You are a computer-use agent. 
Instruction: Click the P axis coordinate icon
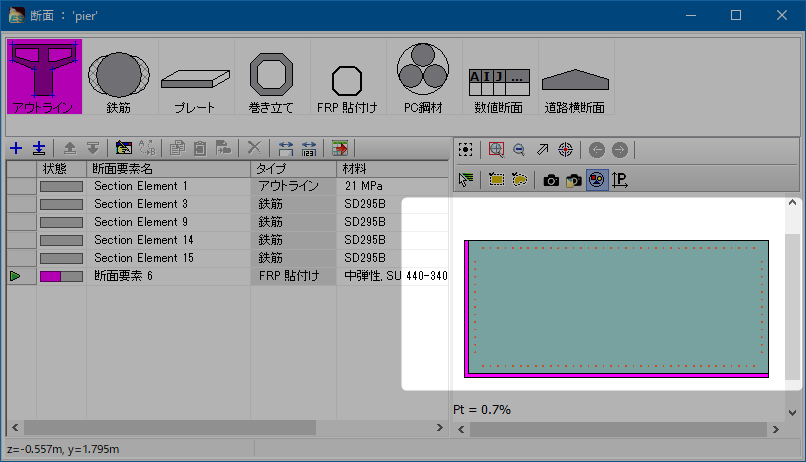pyautogui.click(x=620, y=180)
